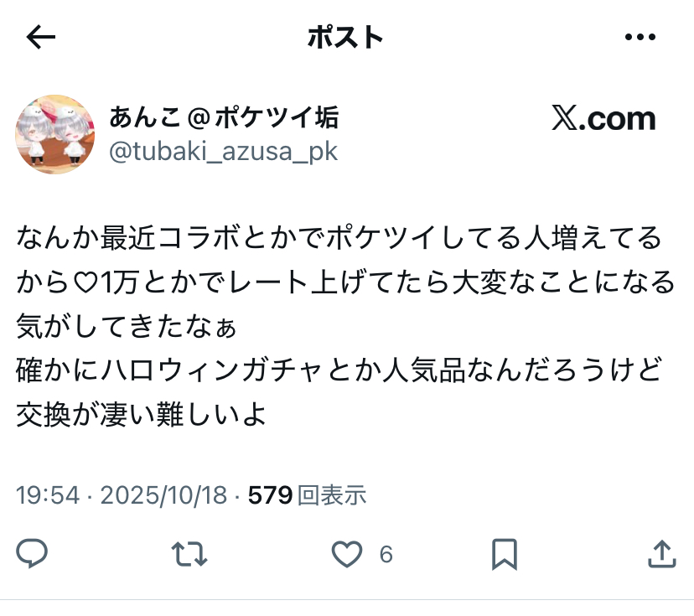Tap the like count number 6

[x=386, y=554]
